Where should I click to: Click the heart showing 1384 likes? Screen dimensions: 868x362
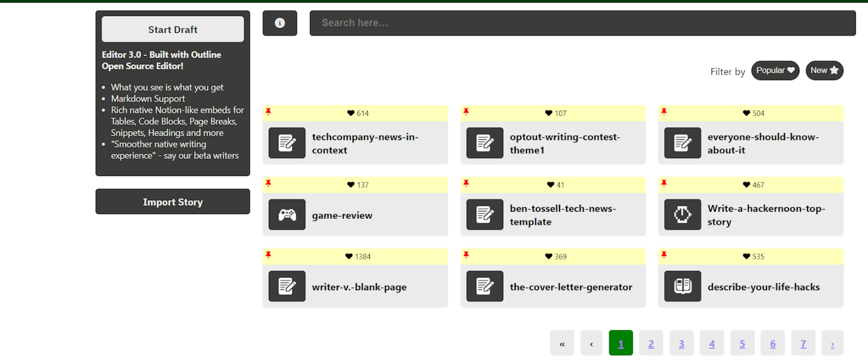349,257
